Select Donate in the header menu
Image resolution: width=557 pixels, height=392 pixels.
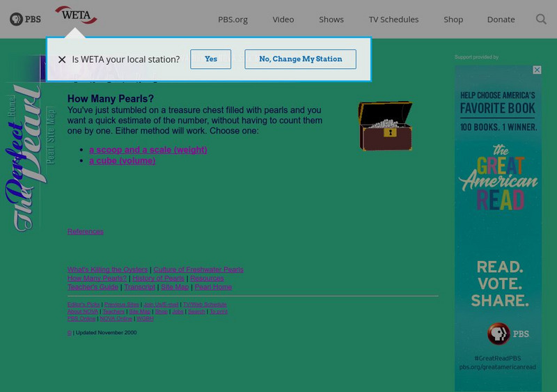tap(501, 19)
